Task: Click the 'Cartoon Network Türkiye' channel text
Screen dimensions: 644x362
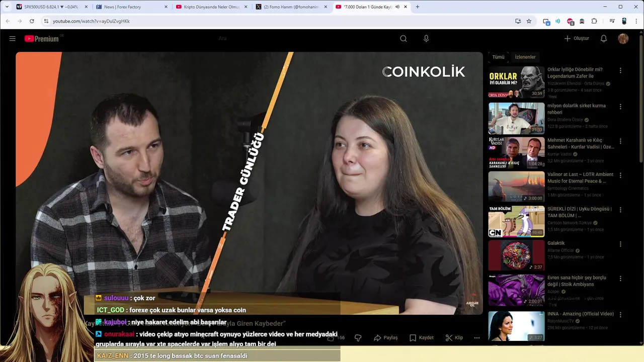Action: (x=570, y=223)
